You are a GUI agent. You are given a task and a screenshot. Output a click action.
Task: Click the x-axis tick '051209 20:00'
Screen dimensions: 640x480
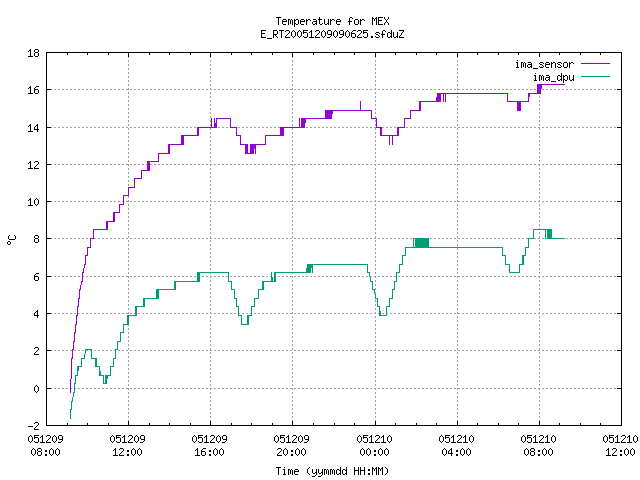[x=291, y=446]
